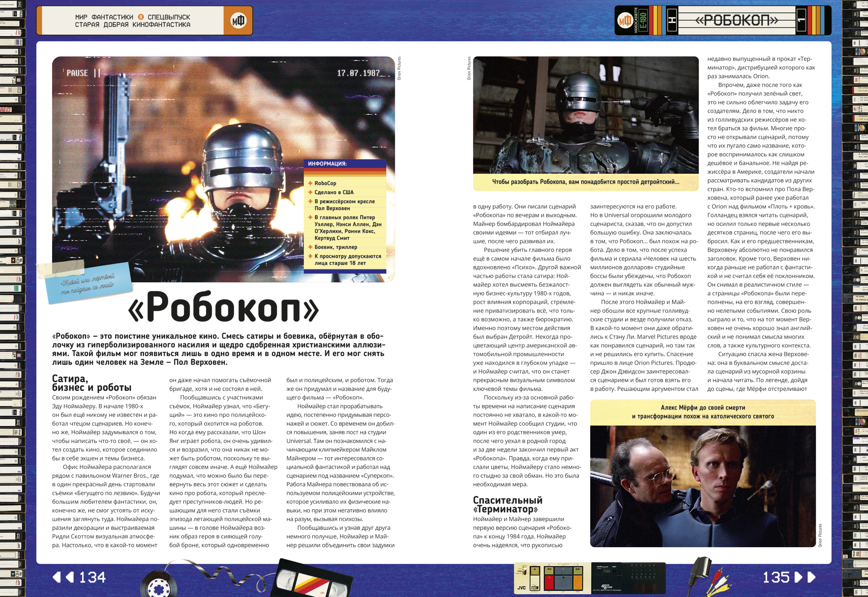Click the orange МФ logo in left header
The image size is (868, 597).
click(x=238, y=21)
